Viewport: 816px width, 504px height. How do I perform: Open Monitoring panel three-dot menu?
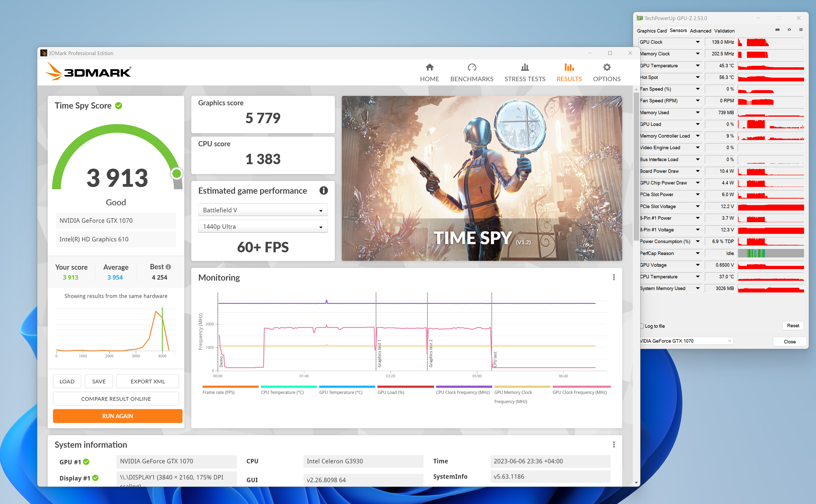(x=613, y=277)
